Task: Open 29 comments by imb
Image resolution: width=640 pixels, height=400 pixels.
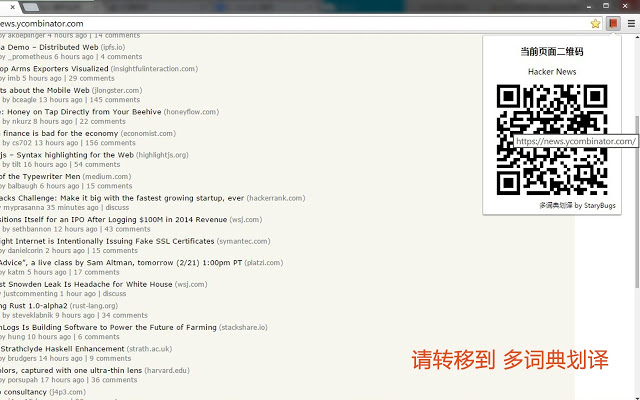Action: [91, 78]
